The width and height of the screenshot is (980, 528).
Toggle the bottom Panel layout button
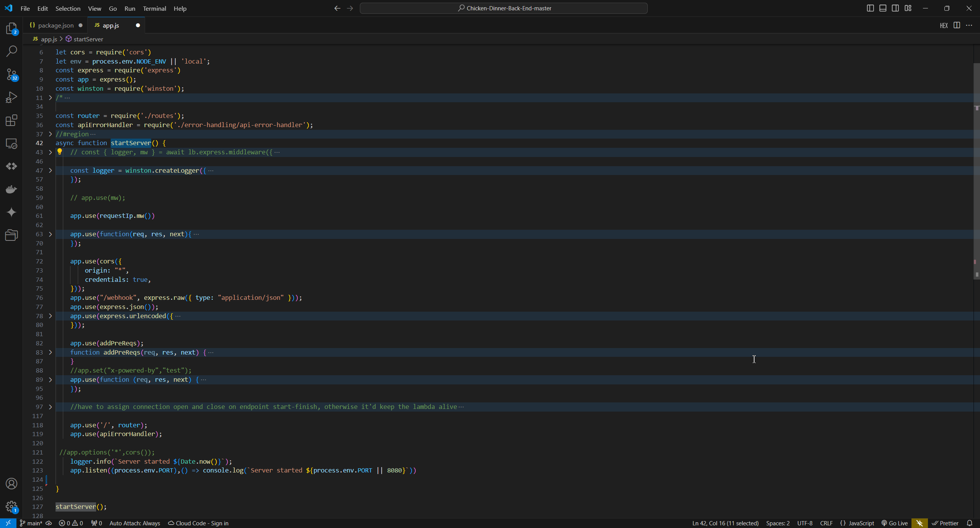883,8
